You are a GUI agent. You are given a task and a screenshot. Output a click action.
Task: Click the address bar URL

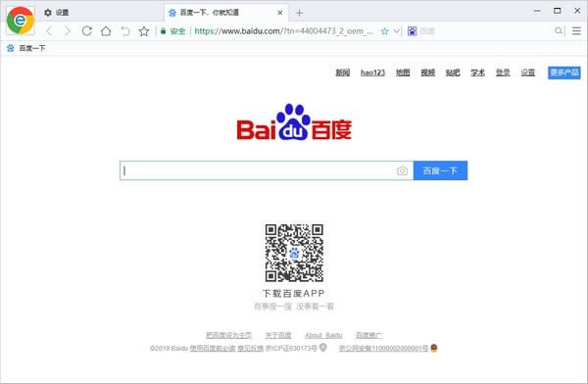click(x=283, y=31)
